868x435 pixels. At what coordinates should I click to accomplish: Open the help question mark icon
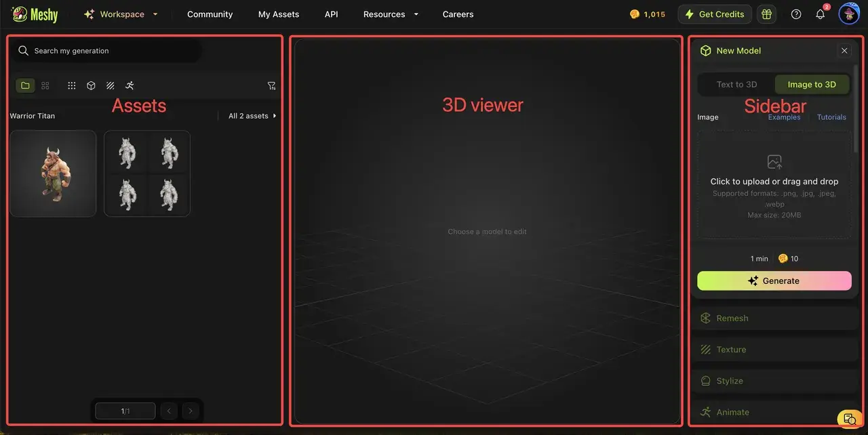(796, 14)
